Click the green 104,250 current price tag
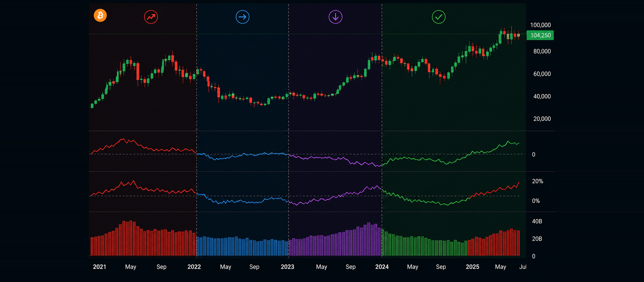The width and height of the screenshot is (644, 282). click(540, 35)
